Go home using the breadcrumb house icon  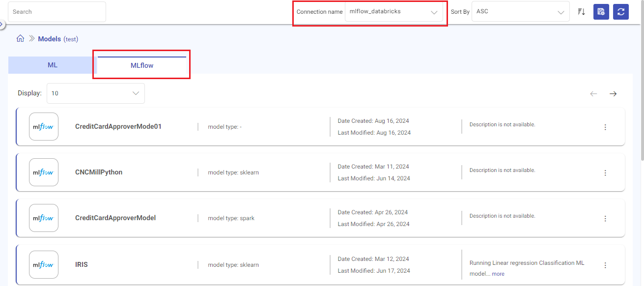pyautogui.click(x=20, y=38)
